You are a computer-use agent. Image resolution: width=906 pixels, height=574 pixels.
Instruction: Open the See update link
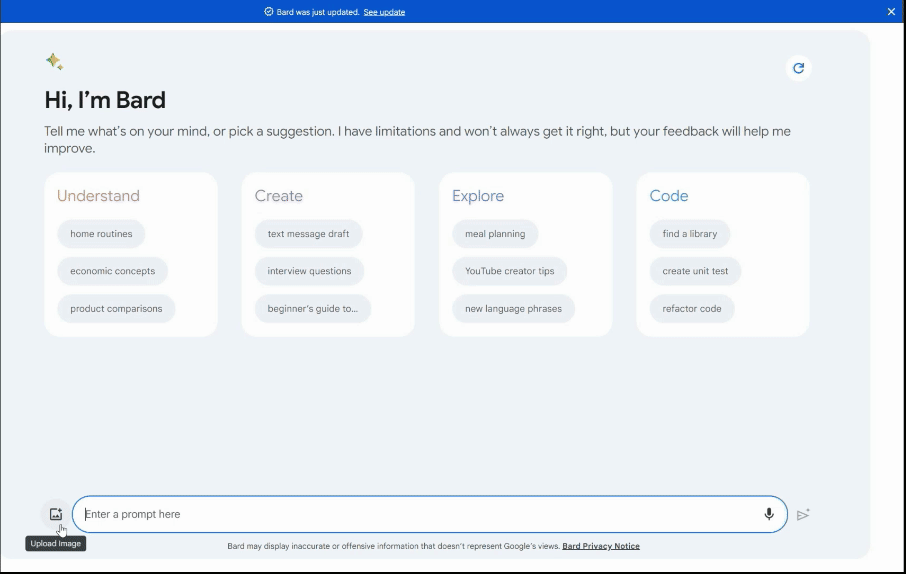(384, 12)
